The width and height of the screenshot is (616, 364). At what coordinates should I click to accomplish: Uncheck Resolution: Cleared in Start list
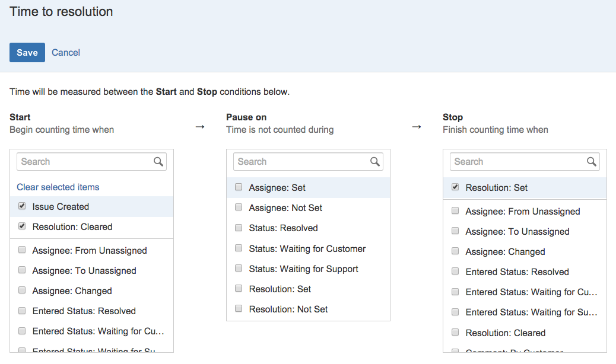pyautogui.click(x=22, y=226)
